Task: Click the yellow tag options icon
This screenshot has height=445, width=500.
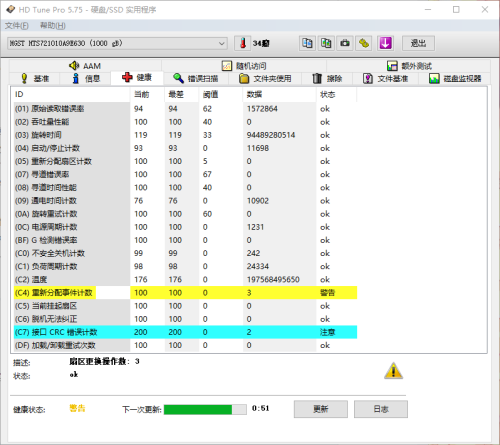Action: (x=364, y=43)
